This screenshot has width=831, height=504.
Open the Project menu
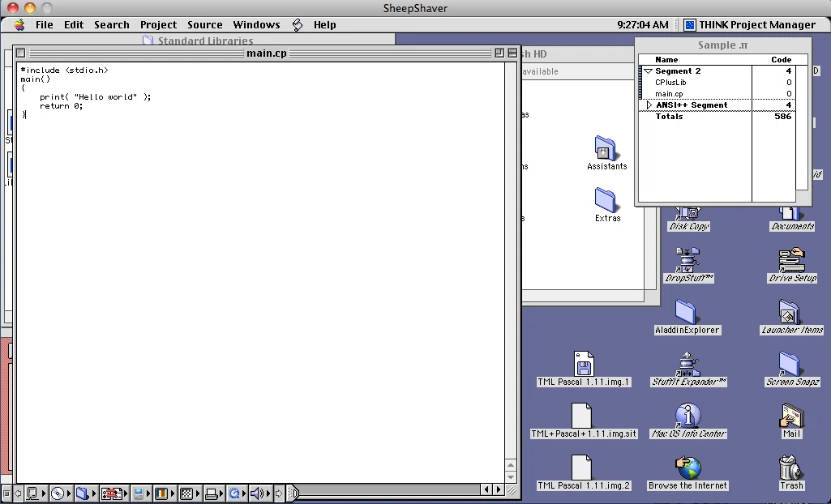click(x=158, y=25)
